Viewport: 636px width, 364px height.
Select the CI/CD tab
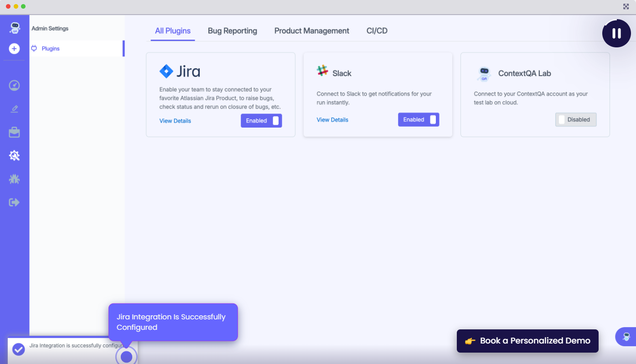[x=377, y=31]
